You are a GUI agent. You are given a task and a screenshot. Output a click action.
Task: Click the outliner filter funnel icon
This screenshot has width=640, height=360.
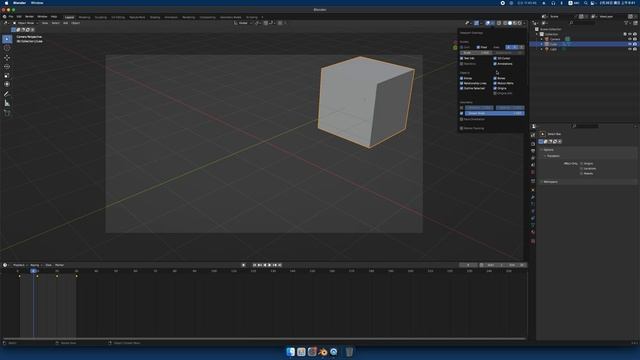click(627, 23)
